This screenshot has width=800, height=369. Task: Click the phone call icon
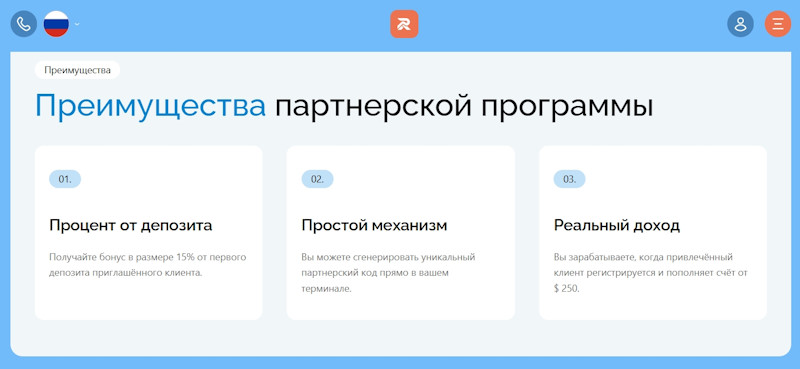23,23
